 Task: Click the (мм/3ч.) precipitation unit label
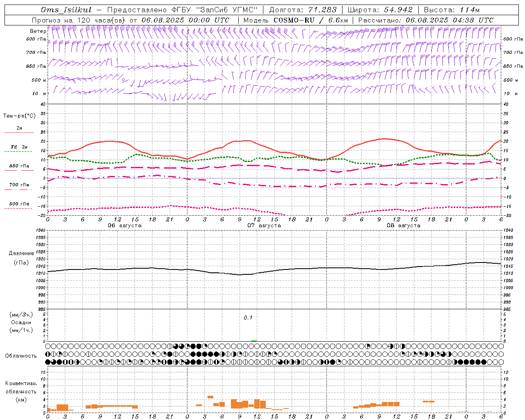click(21, 315)
